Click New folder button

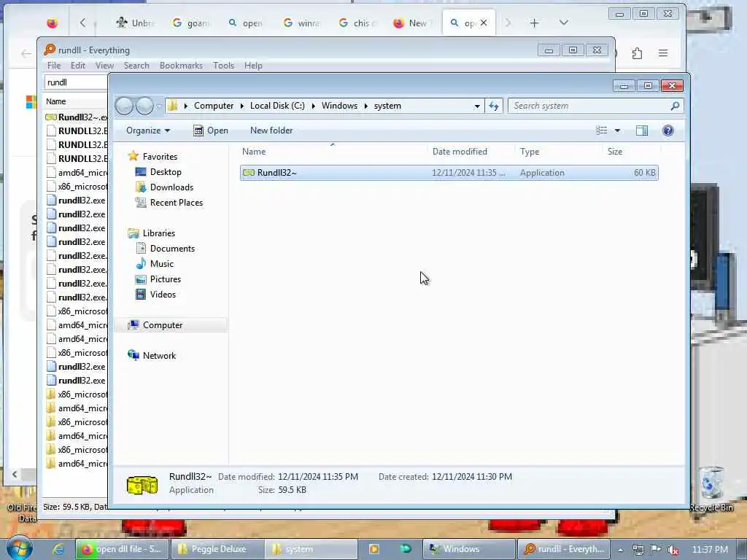[271, 131]
